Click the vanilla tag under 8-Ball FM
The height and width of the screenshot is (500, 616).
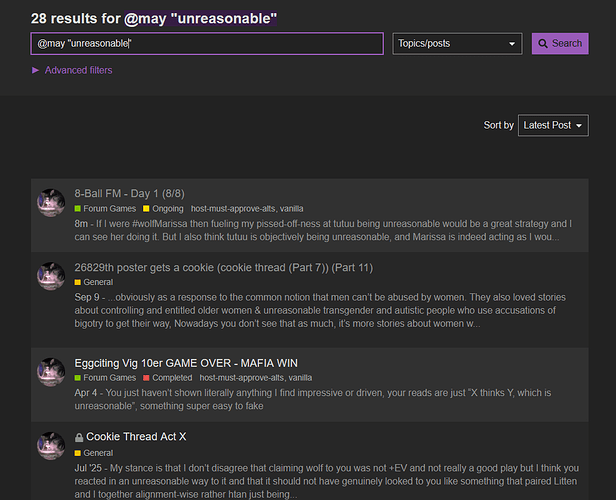(292, 209)
